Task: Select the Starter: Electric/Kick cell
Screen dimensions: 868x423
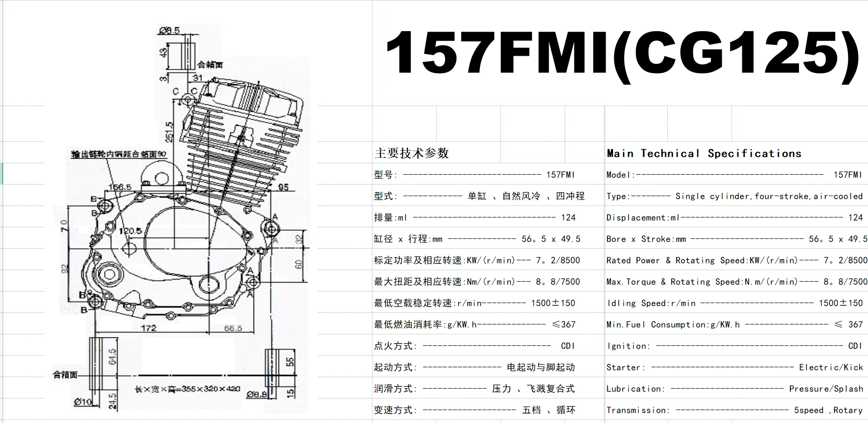Action: tap(736, 366)
